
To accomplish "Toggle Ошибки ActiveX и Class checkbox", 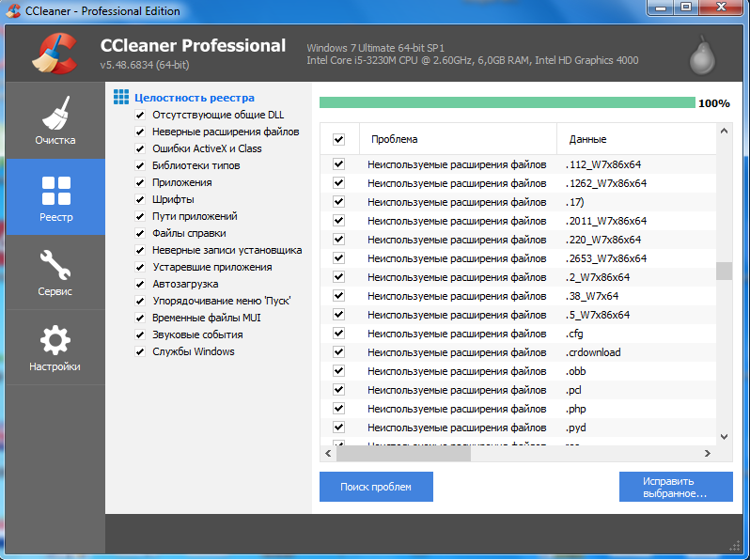I will coord(140,148).
